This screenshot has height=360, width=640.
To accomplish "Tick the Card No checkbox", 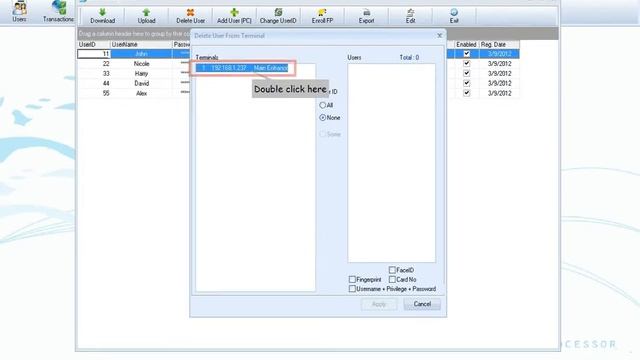I will [x=392, y=280].
